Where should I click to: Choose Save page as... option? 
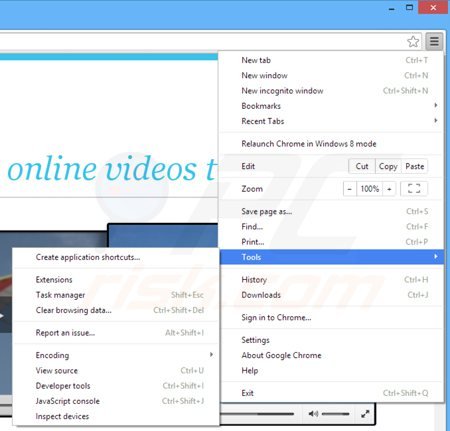click(x=332, y=211)
